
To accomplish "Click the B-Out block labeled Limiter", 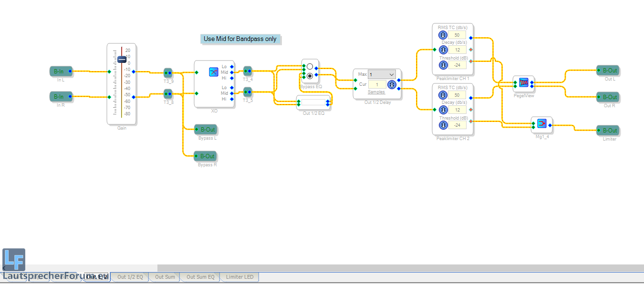I will tap(608, 130).
